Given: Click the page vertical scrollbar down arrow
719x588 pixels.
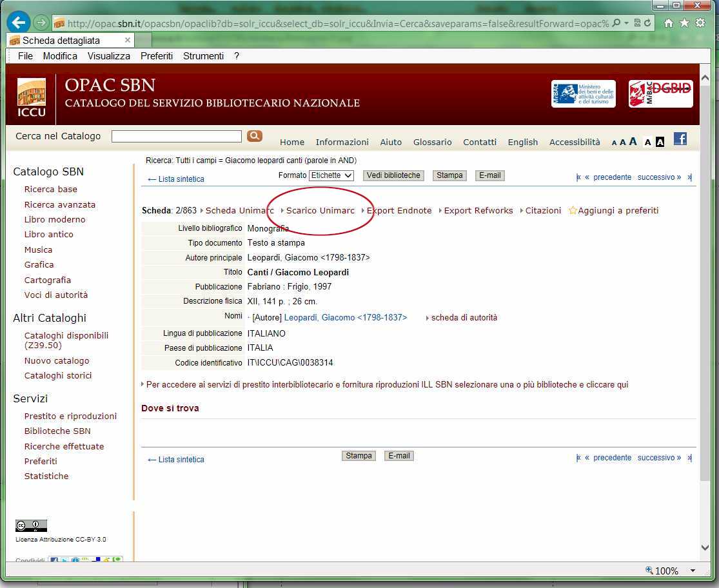Looking at the screenshot, I should click(x=705, y=547).
